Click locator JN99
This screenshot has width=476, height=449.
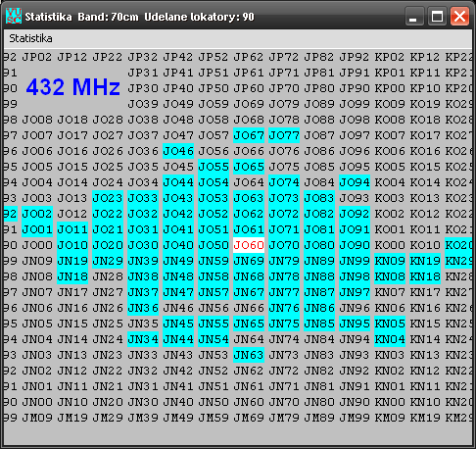(355, 261)
